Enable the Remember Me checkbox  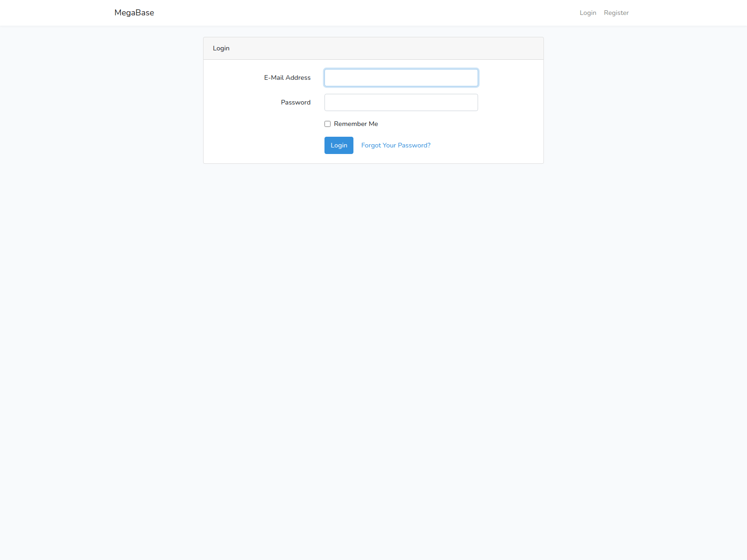[x=327, y=124]
